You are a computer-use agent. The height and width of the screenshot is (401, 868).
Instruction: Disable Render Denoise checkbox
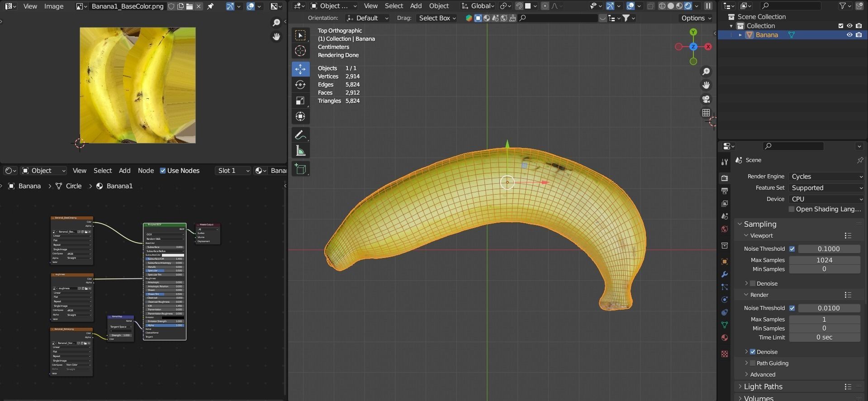tap(753, 352)
